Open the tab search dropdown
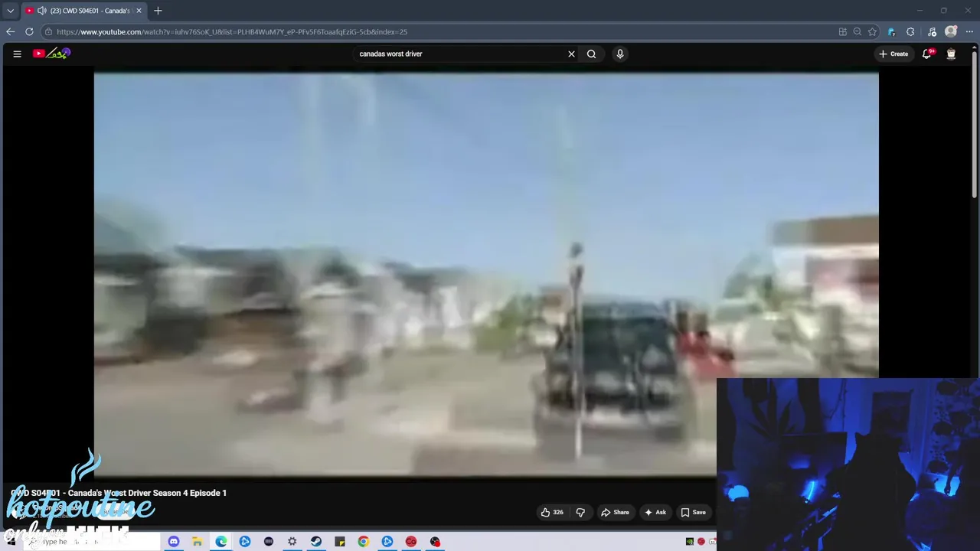The image size is (980, 551). coord(10,11)
